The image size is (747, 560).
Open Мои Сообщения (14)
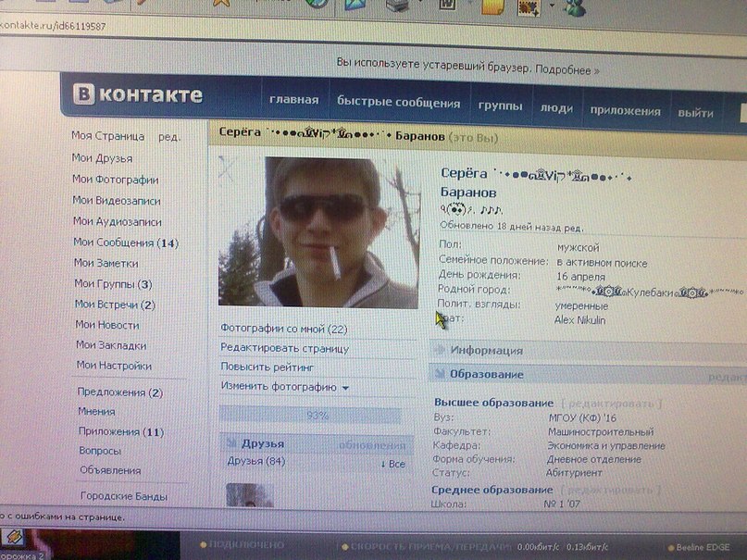point(126,243)
